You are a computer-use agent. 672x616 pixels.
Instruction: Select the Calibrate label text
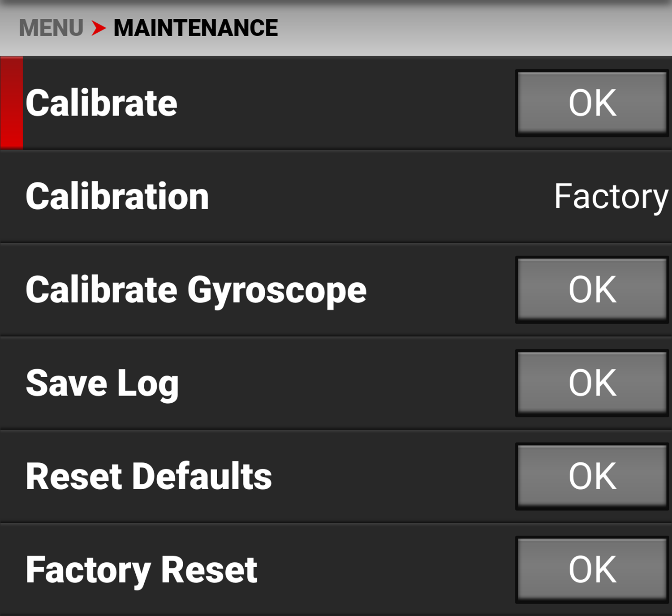[x=102, y=103]
